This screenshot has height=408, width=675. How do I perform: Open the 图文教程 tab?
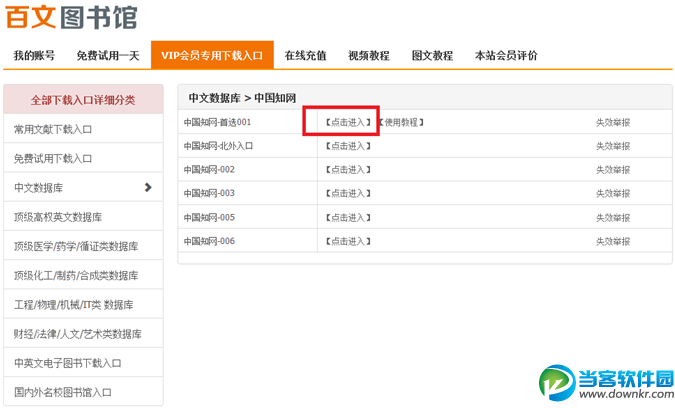(432, 56)
